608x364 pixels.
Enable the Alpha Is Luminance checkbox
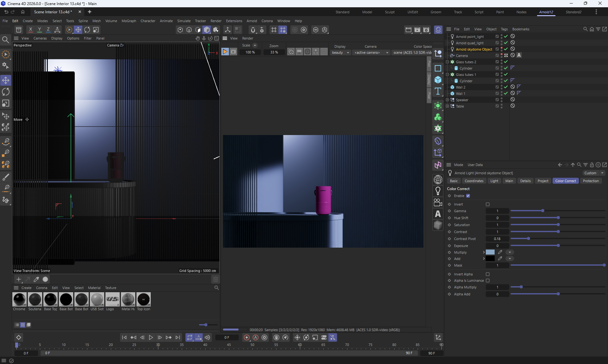pyautogui.click(x=488, y=281)
